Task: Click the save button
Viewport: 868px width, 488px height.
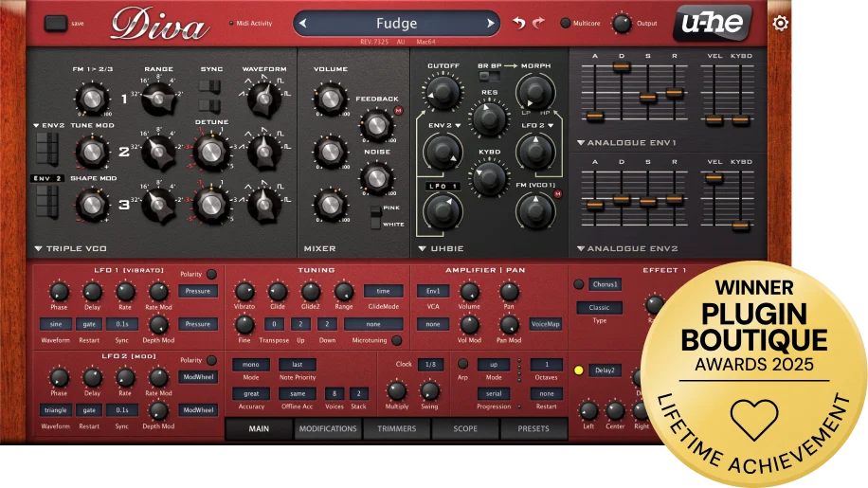Action: [56, 22]
